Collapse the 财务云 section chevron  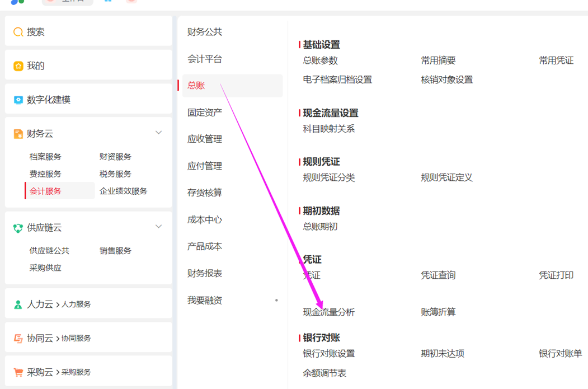click(x=159, y=133)
